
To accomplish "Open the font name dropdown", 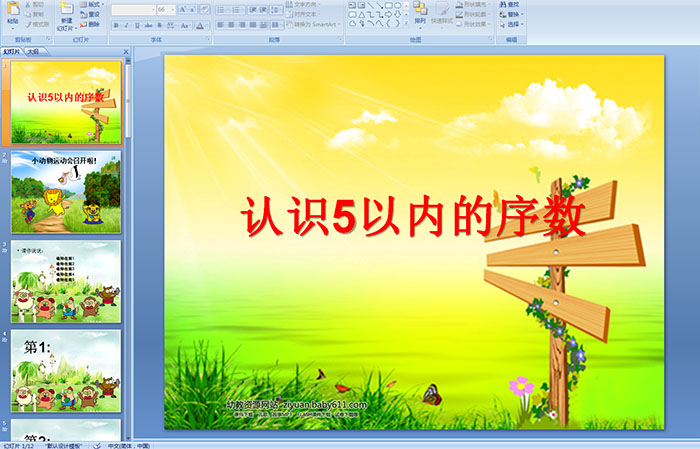I will pyautogui.click(x=154, y=10).
